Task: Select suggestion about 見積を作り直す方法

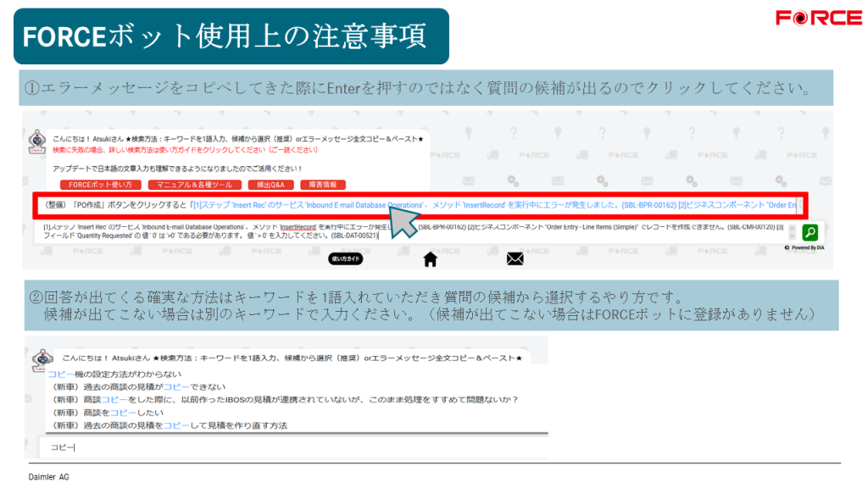Action: click(x=170, y=425)
